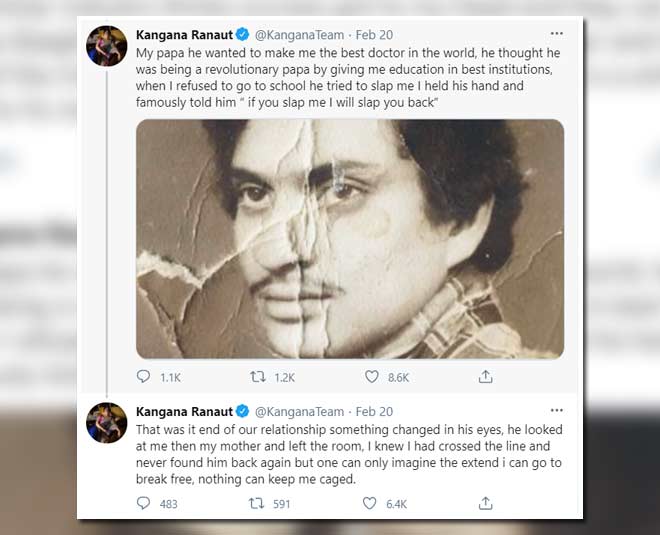This screenshot has width=660, height=535.
Task: Retweet the tweet with 591 retweets
Action: click(255, 503)
